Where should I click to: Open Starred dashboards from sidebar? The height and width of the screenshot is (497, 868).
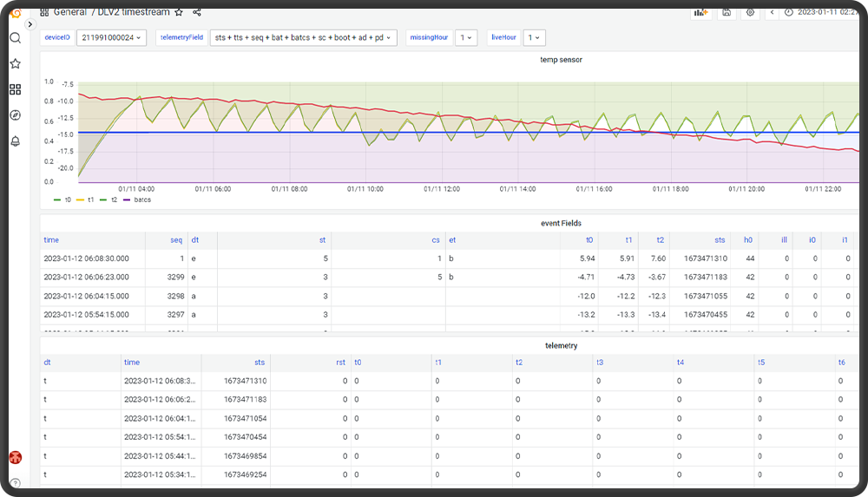tap(15, 63)
